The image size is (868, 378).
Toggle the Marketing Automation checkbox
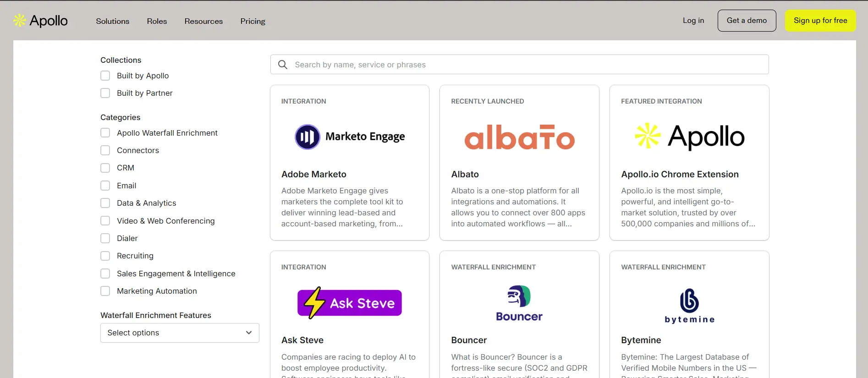click(x=105, y=291)
